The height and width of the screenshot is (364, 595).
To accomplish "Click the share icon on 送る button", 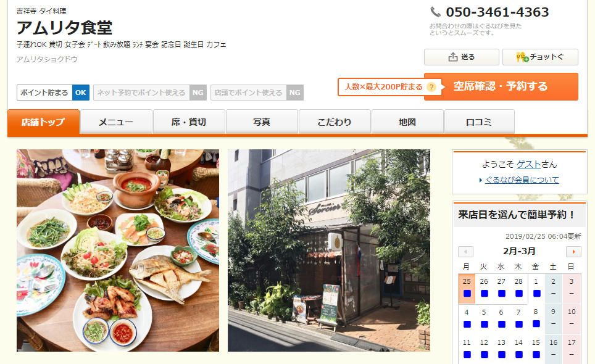I will pyautogui.click(x=452, y=57).
